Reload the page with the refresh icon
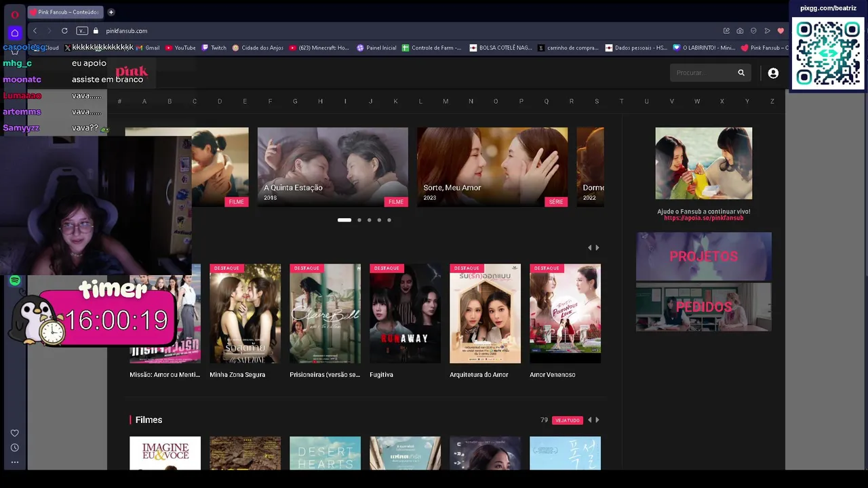This screenshot has width=868, height=488. click(x=64, y=30)
